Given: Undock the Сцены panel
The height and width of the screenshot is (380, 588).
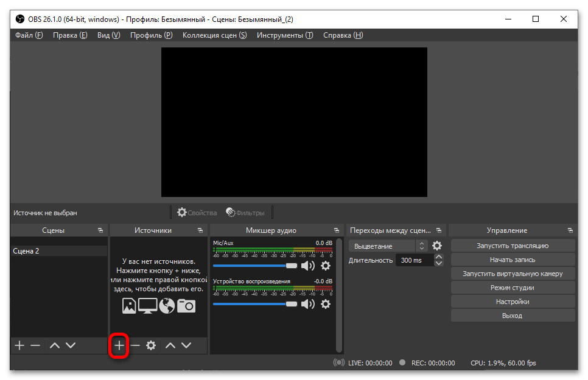Looking at the screenshot, I should click(x=100, y=230).
